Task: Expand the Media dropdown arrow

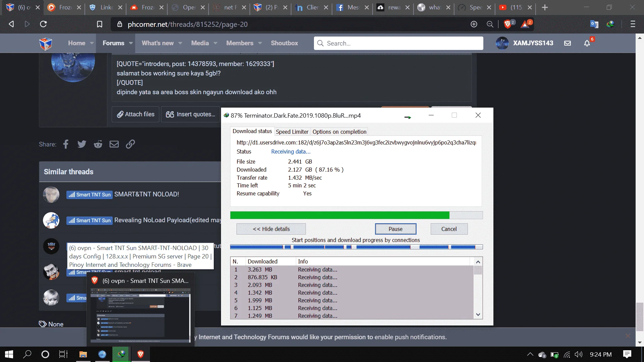Action: click(x=215, y=43)
